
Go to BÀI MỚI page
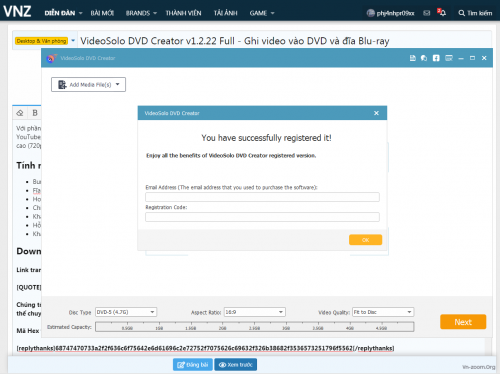[102, 13]
